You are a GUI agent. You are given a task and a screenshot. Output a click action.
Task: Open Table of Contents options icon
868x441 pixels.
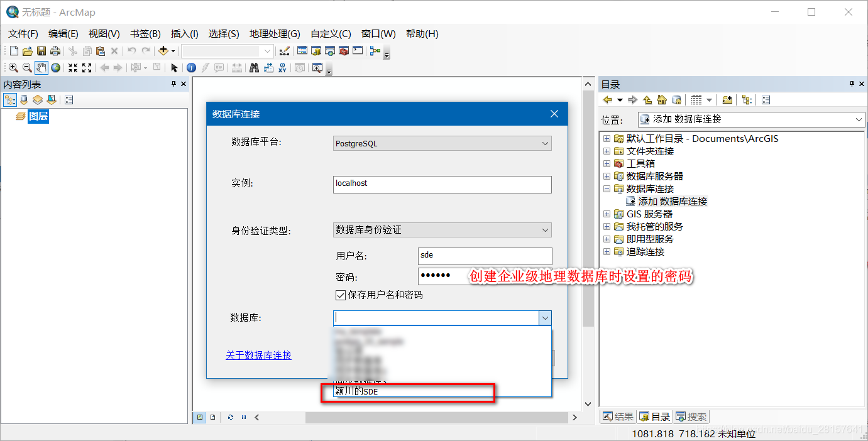(69, 100)
